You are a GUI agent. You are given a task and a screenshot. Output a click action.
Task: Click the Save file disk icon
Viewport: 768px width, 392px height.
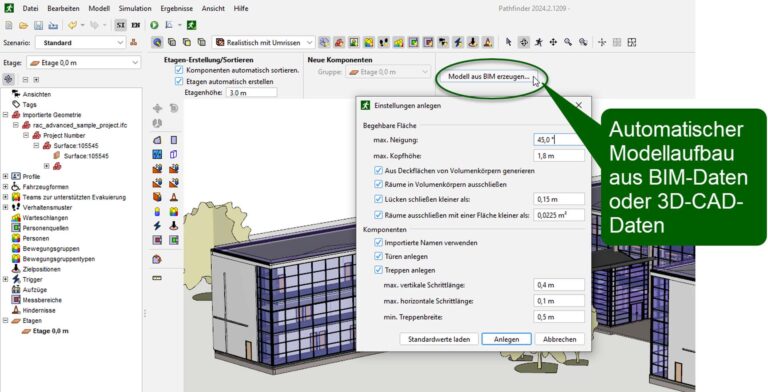[38, 25]
